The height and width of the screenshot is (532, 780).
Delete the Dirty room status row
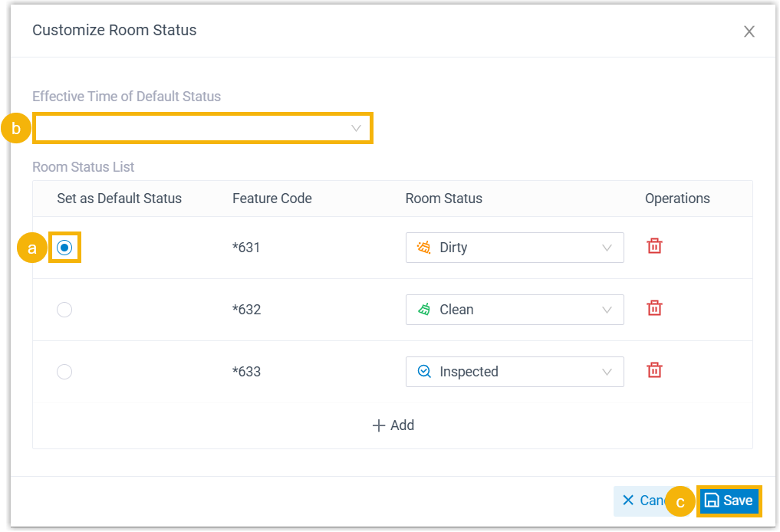pyautogui.click(x=654, y=246)
